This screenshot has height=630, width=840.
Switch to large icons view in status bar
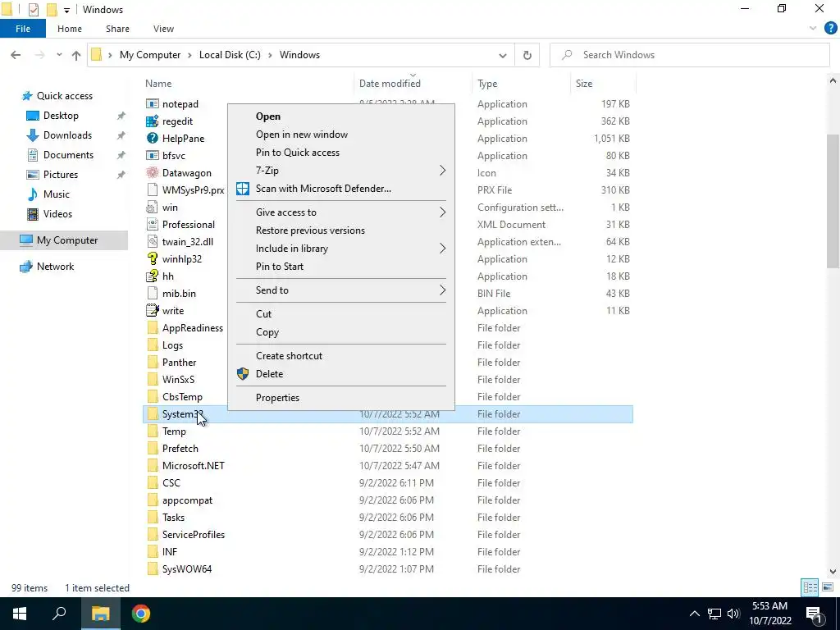tap(828, 587)
